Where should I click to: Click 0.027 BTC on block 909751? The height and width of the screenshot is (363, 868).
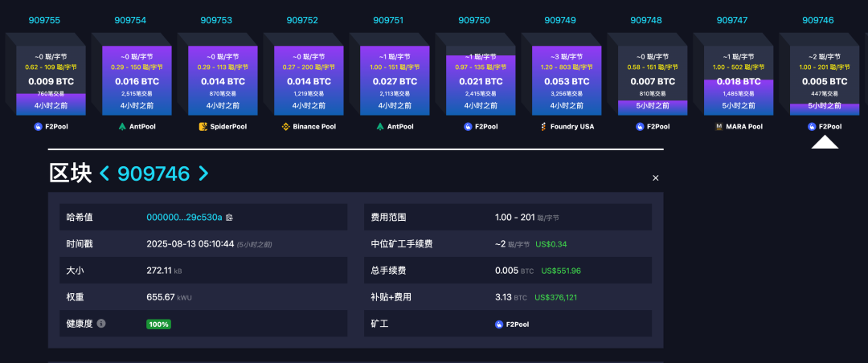tap(395, 81)
